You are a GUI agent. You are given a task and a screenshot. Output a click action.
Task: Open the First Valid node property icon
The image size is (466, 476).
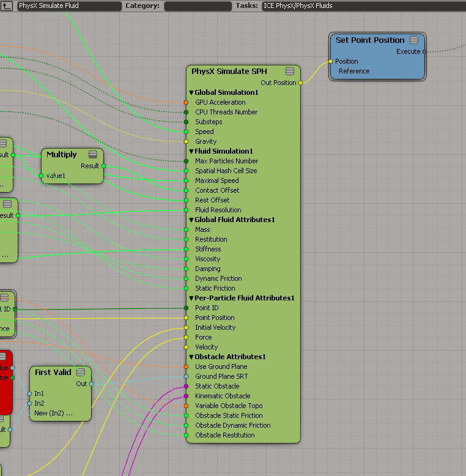point(81,372)
